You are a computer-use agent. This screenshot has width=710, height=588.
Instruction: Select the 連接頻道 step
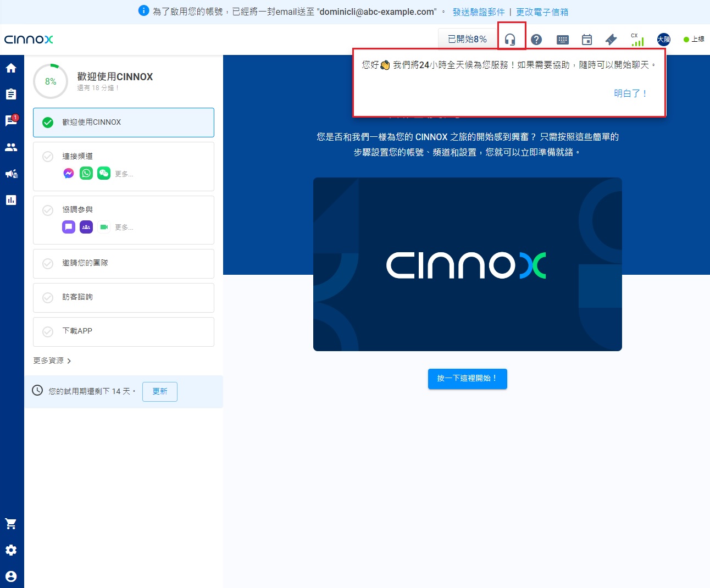click(x=124, y=167)
